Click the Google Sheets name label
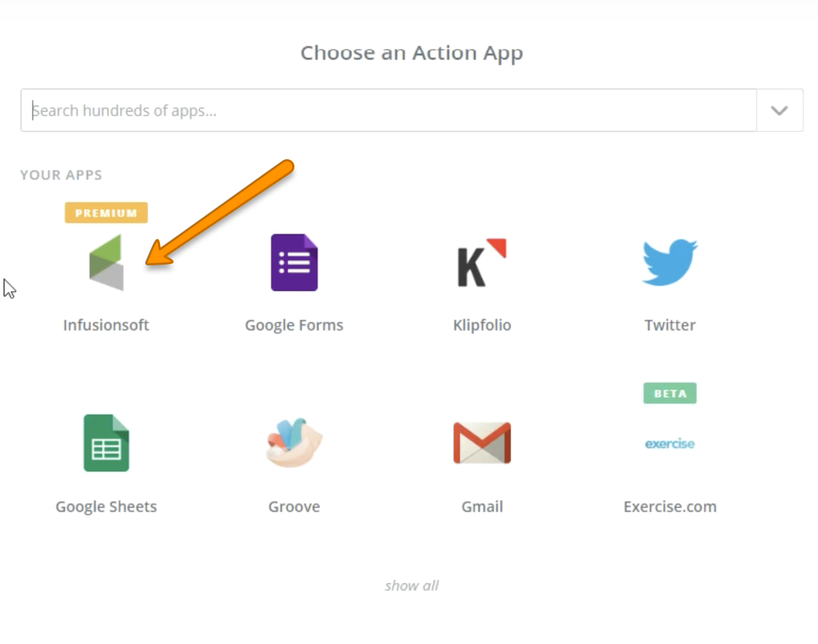 click(106, 507)
